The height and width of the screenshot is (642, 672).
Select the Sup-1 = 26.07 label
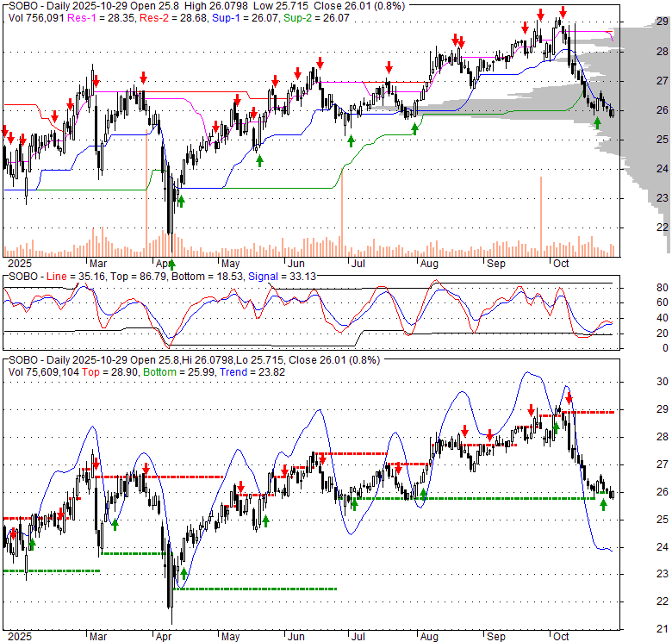pos(246,18)
